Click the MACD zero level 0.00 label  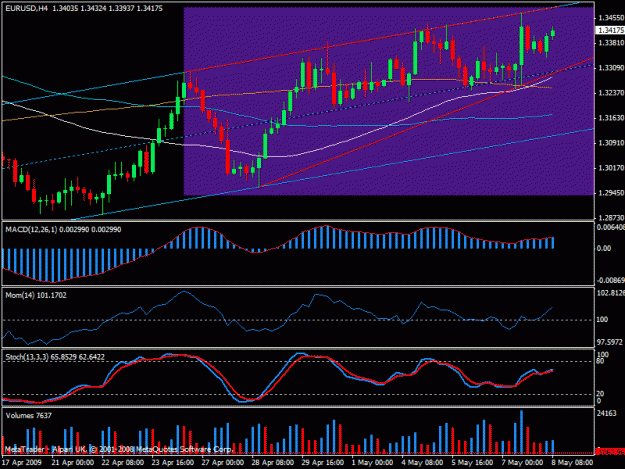(604, 248)
